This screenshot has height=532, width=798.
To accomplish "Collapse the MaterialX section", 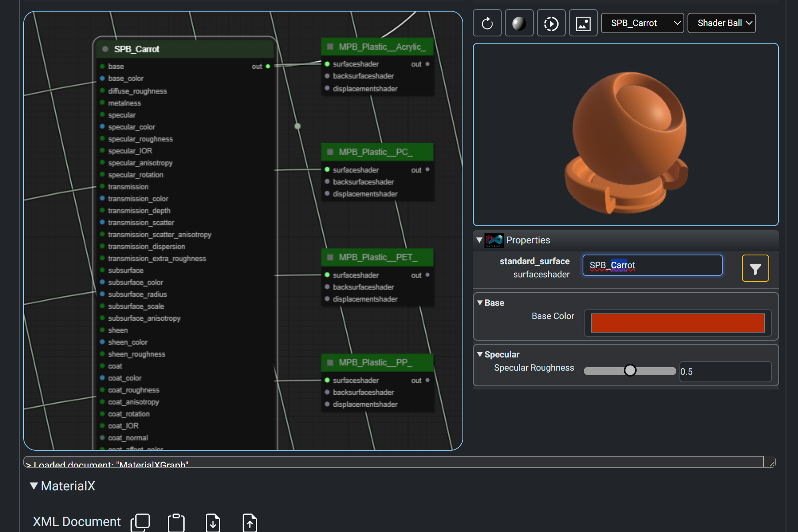I will 34,486.
